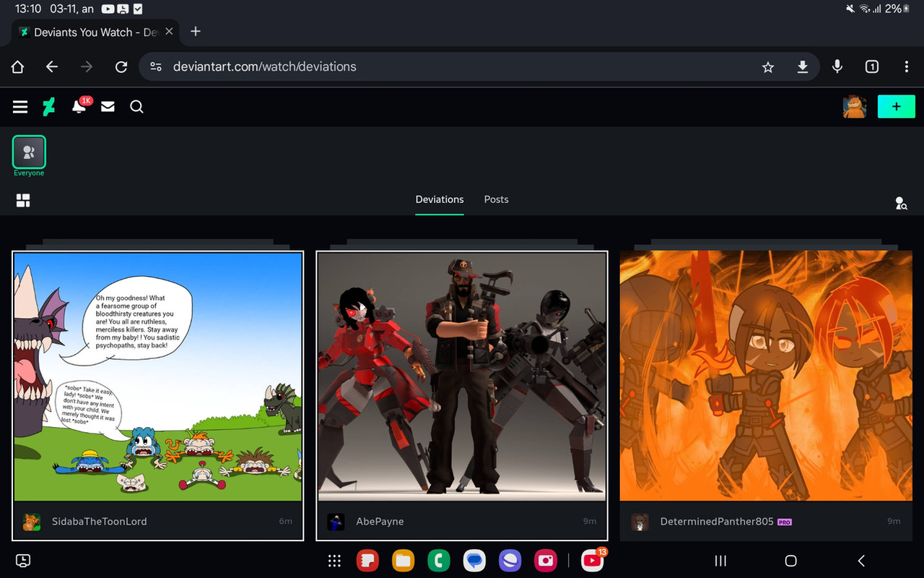Close the Deviants You Watch tab
Screen dimensions: 924x578
[x=169, y=32]
